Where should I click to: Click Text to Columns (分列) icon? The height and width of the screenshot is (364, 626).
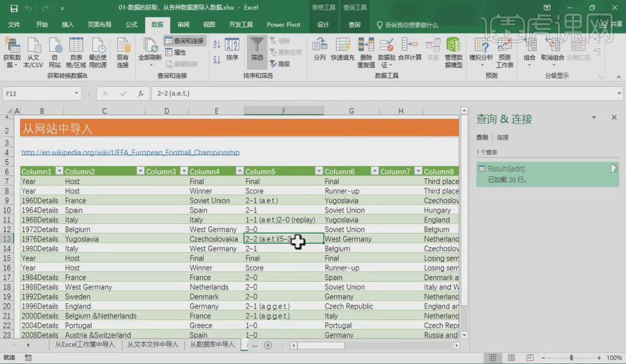click(x=320, y=49)
